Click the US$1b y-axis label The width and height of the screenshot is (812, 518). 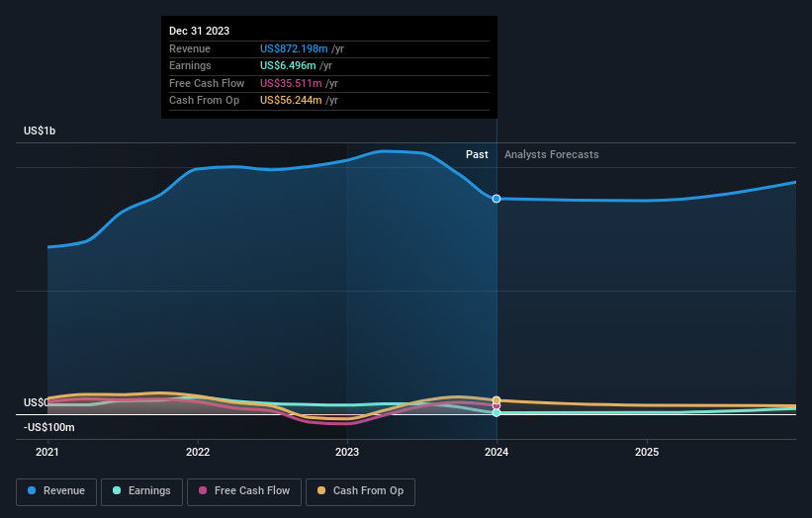coord(40,130)
